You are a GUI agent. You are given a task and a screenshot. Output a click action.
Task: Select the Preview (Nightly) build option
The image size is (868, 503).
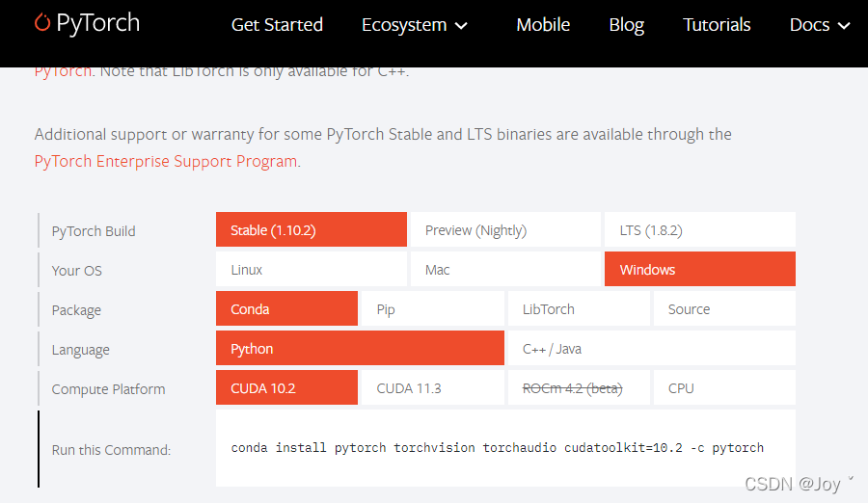[505, 229]
